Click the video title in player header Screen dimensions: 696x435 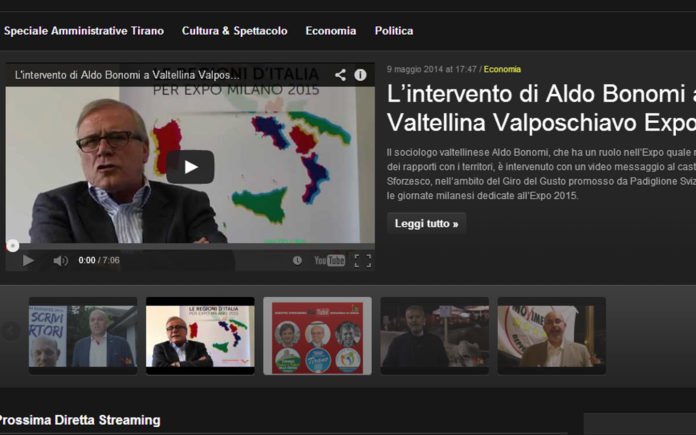(x=127, y=75)
